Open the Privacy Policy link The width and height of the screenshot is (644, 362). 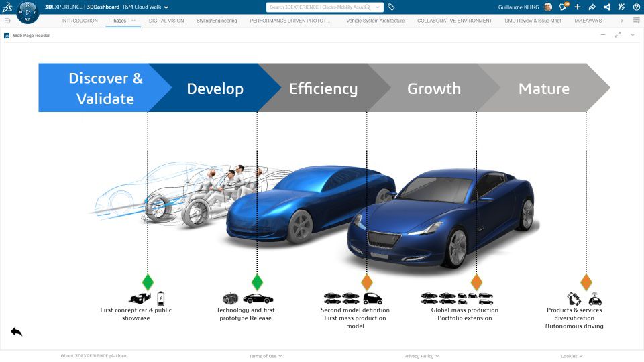click(419, 356)
